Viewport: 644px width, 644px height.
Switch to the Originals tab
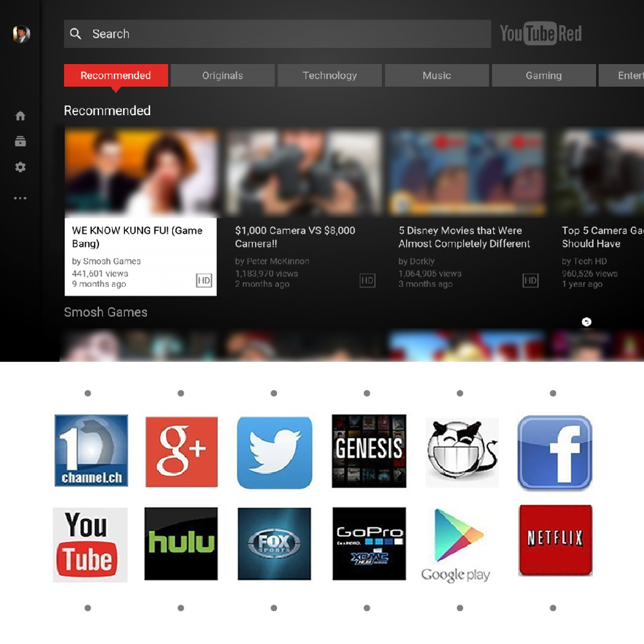223,75
